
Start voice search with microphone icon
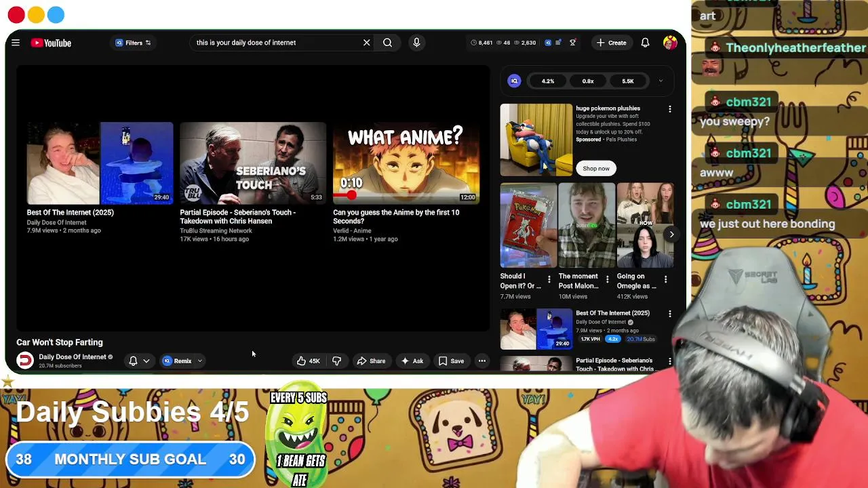tap(416, 43)
